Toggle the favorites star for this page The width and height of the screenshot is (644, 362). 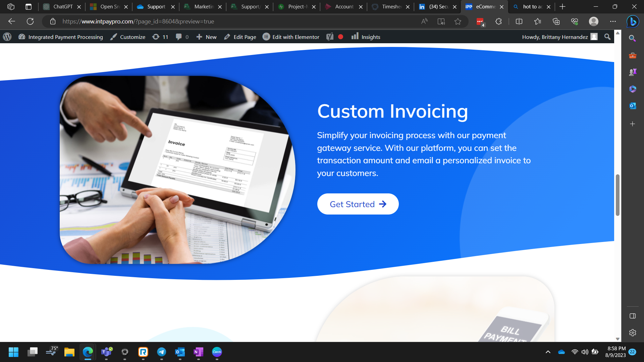pos(458,21)
